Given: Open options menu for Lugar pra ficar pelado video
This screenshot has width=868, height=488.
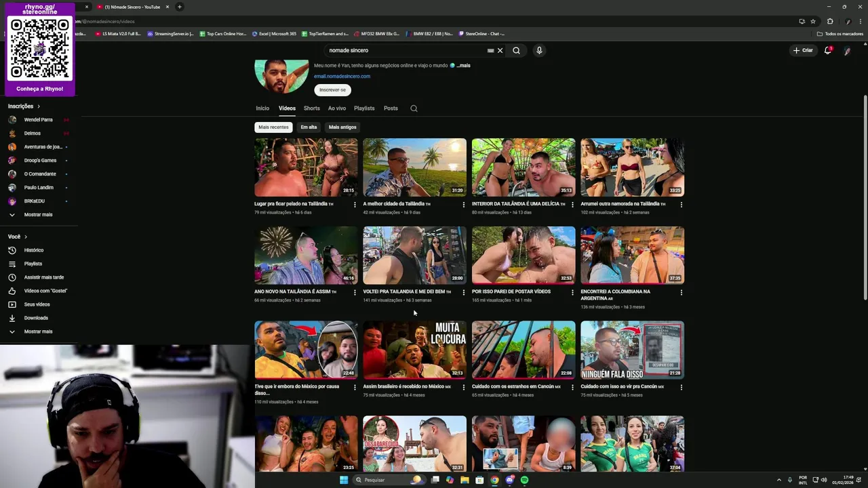Looking at the screenshot, I should pos(355,205).
